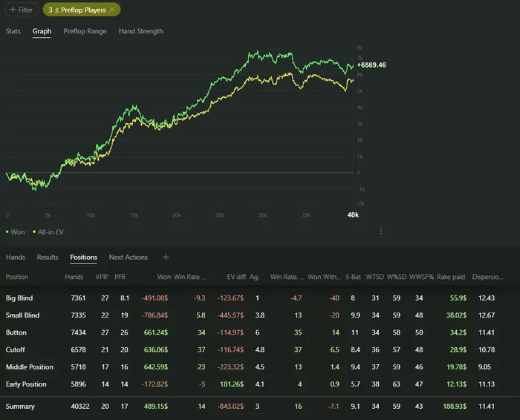This screenshot has width=520, height=420.
Task: Sort by the 3-Bet column header
Action: pyautogui.click(x=353, y=277)
